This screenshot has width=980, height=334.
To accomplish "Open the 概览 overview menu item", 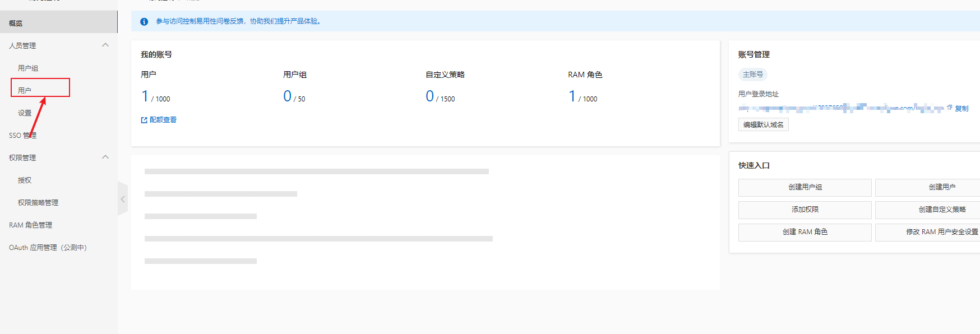I will 58,23.
